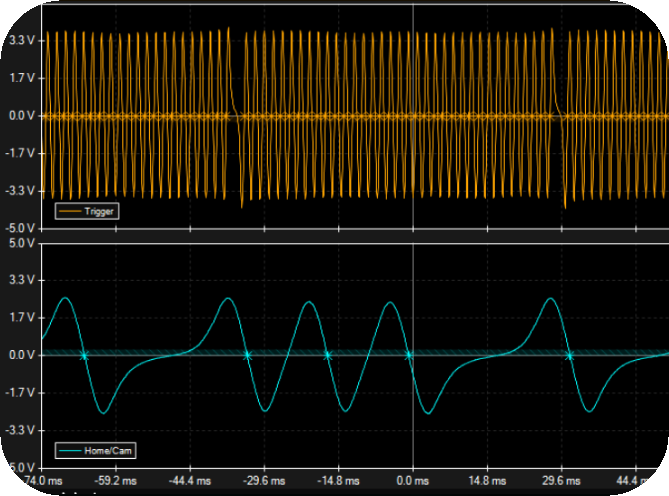Click the first positive peak of Home/Cam waveform
Image resolution: width=669 pixels, height=496 pixels.
[x=65, y=298]
